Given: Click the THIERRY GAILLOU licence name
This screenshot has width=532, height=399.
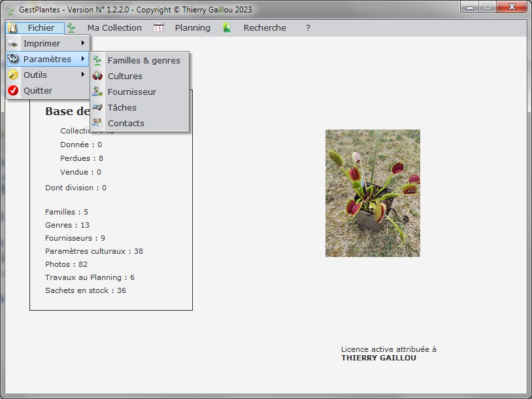Looking at the screenshot, I should click(x=378, y=358).
